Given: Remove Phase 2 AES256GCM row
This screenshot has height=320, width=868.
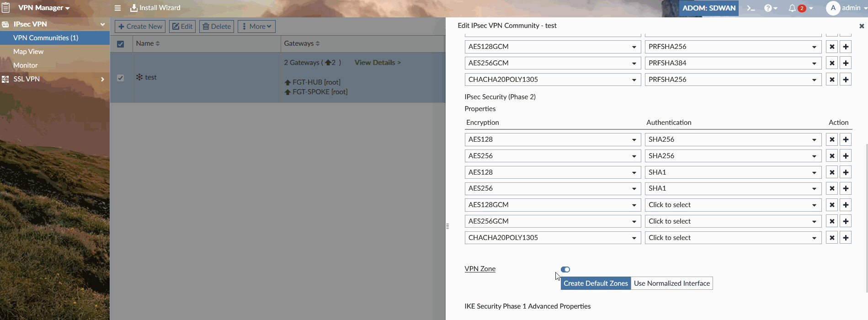Looking at the screenshot, I should tap(832, 221).
